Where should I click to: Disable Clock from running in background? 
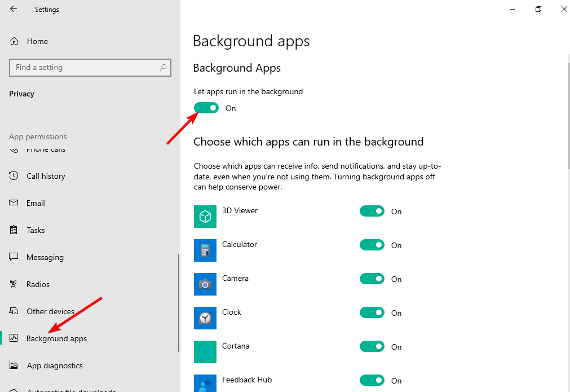[372, 312]
